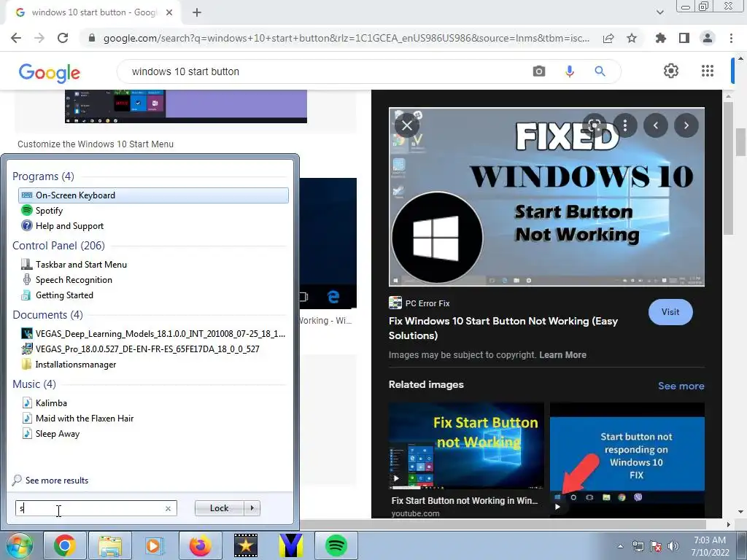Toggle Chrome side panel icon

pos(684,38)
